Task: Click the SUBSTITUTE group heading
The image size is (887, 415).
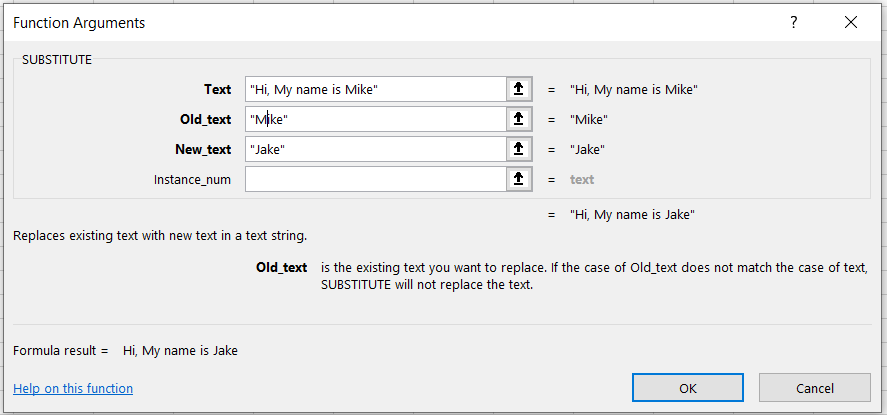Action: tap(57, 59)
